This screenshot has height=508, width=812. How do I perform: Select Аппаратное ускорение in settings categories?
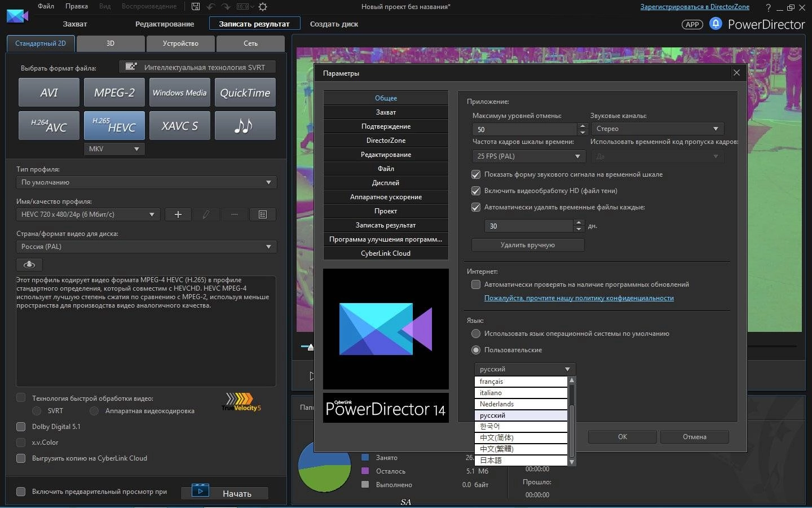(x=386, y=197)
